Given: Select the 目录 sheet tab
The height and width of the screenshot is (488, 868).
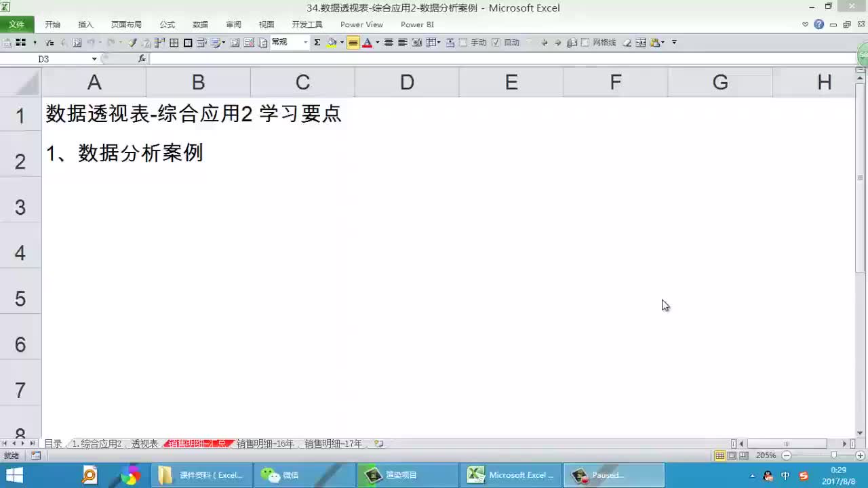Looking at the screenshot, I should tap(53, 444).
